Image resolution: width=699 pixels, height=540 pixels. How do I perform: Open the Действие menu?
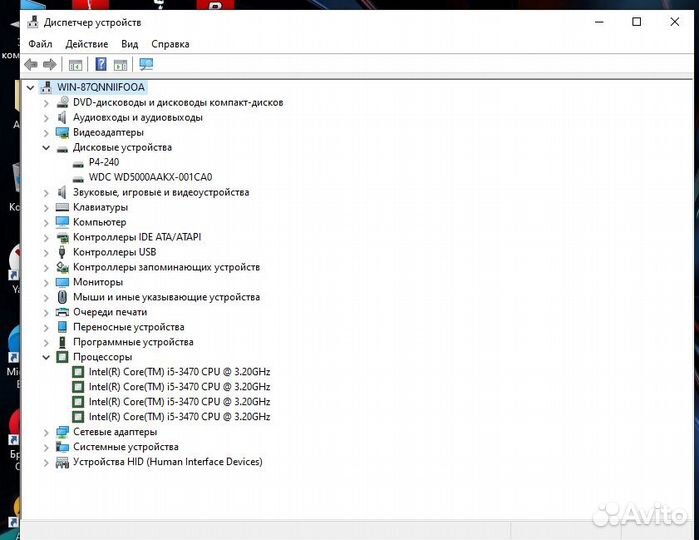pyautogui.click(x=86, y=44)
